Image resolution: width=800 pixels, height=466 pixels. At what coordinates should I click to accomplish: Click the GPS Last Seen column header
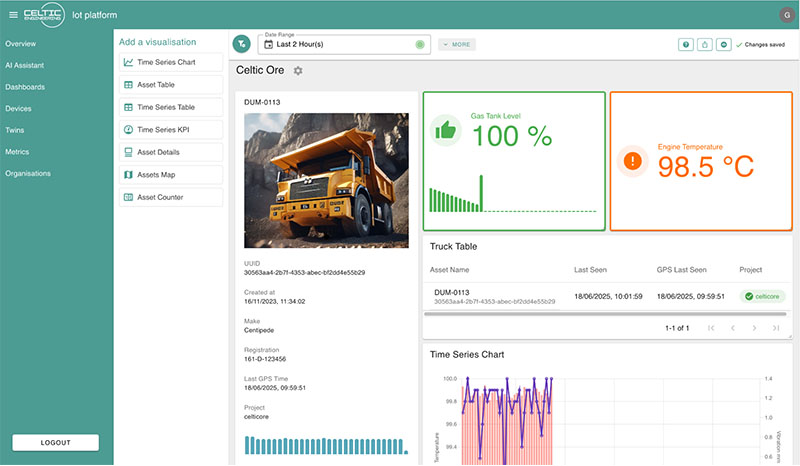click(x=682, y=269)
